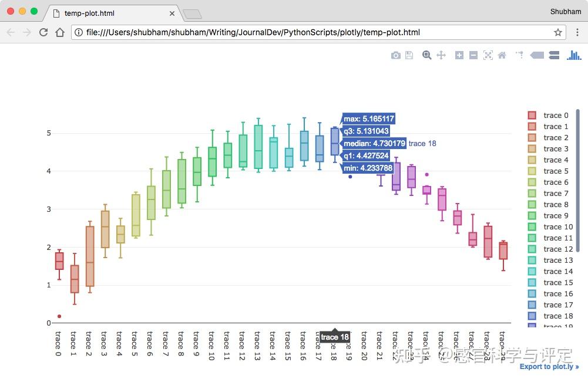This screenshot has width=588, height=379.
Task: Reset axes with the home icon
Action: click(502, 55)
